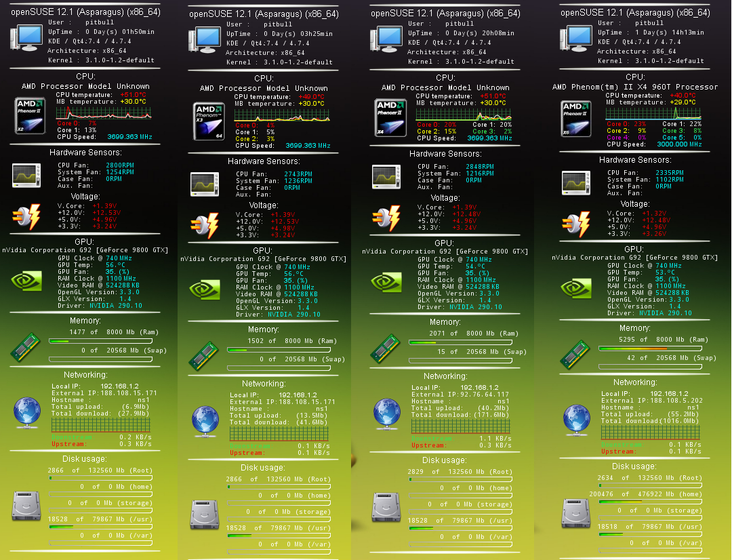The image size is (732, 560).
Task: Click RAM stick icon beside 1502 of 8000 Mb
Action: [x=203, y=356]
